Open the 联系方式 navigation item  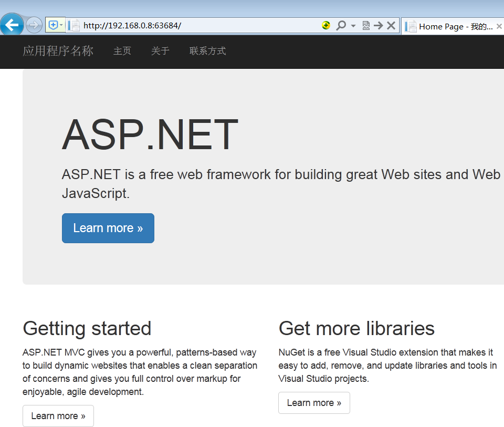click(208, 51)
